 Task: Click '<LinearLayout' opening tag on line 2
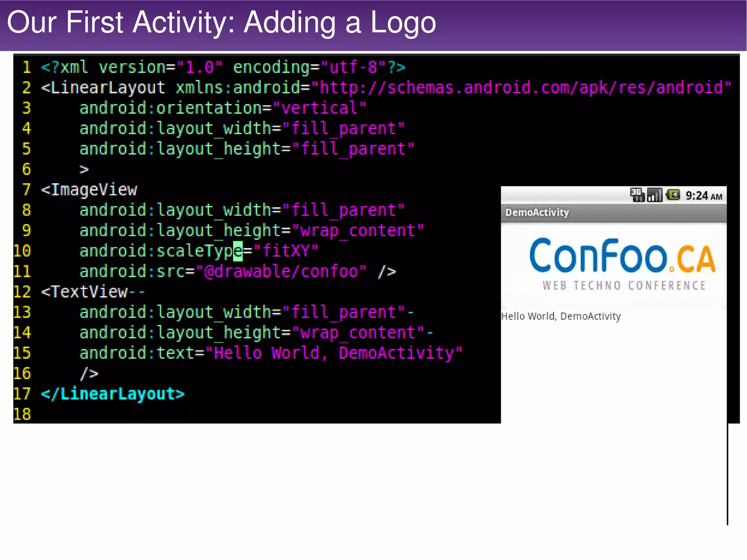[x=103, y=88]
